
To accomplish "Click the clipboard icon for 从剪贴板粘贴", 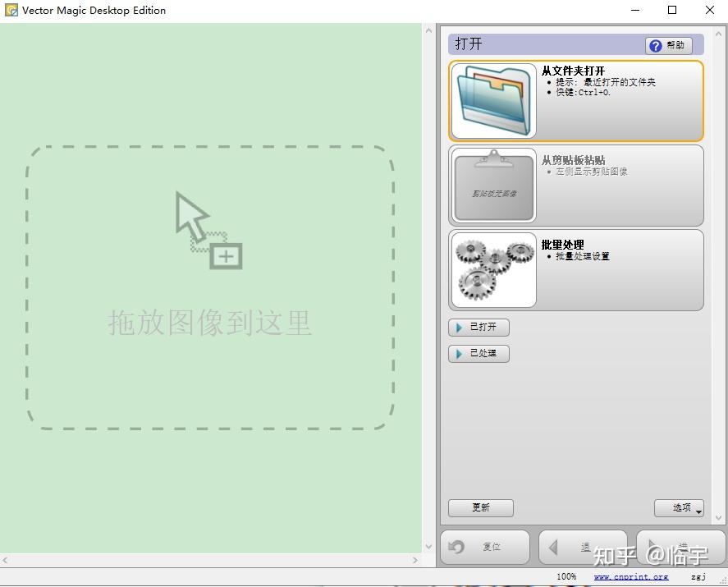I will click(492, 185).
